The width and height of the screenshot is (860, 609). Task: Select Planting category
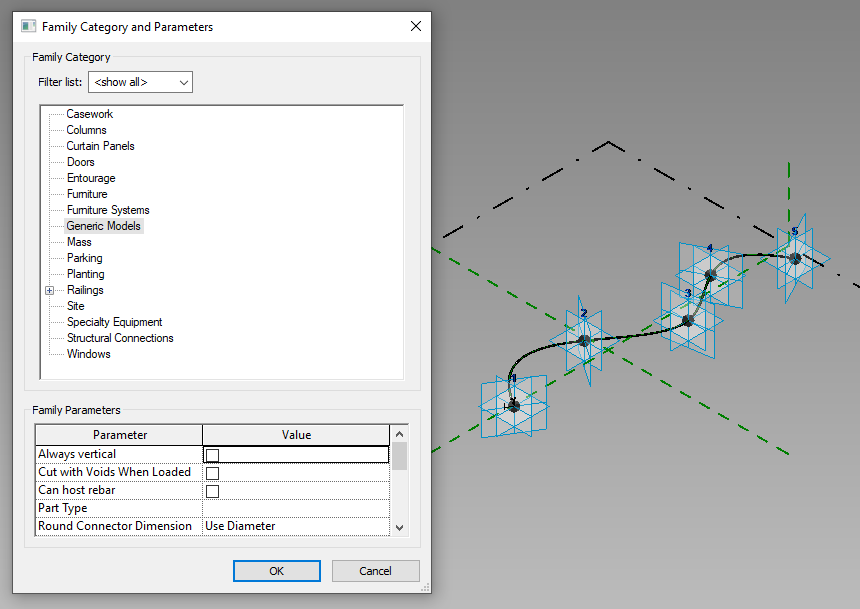(86, 274)
